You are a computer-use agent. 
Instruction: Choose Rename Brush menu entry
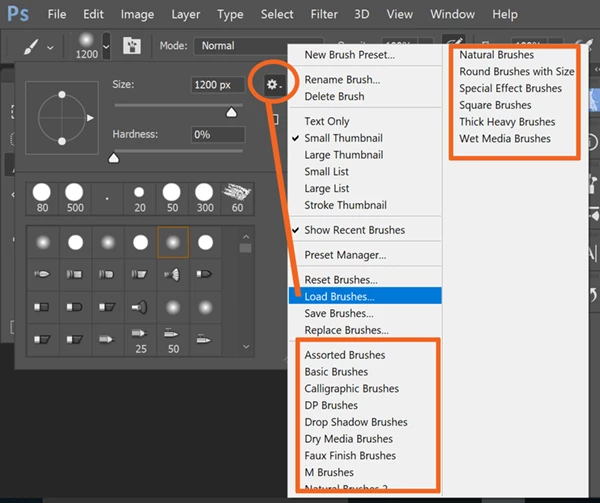365,80
